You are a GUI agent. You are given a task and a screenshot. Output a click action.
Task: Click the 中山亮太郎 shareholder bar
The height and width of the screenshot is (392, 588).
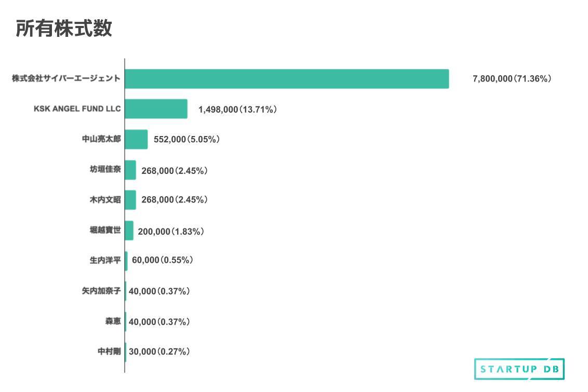136,139
